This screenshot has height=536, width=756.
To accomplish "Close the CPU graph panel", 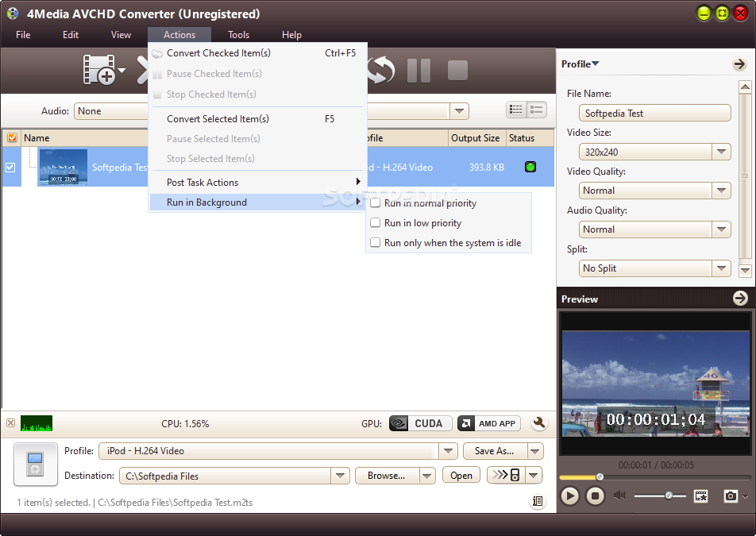I will coord(10,423).
